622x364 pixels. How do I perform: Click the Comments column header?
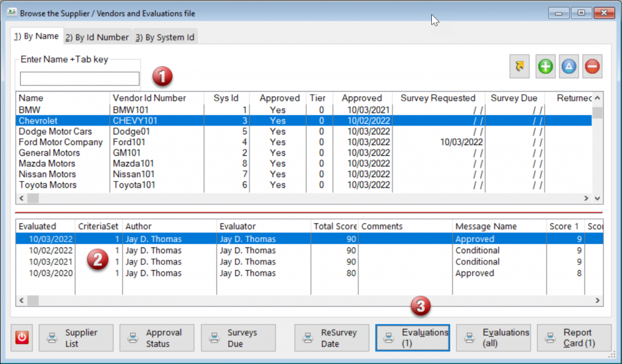405,226
